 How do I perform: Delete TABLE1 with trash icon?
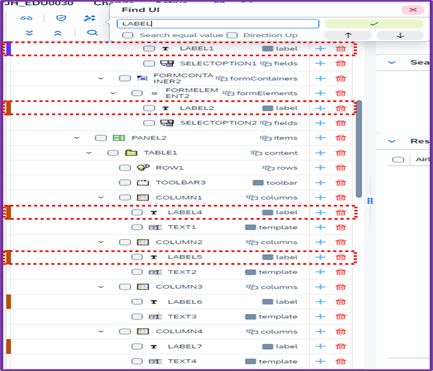pos(341,153)
